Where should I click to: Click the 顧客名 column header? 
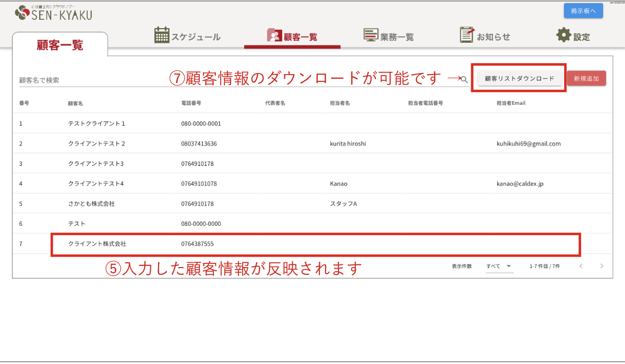[76, 103]
